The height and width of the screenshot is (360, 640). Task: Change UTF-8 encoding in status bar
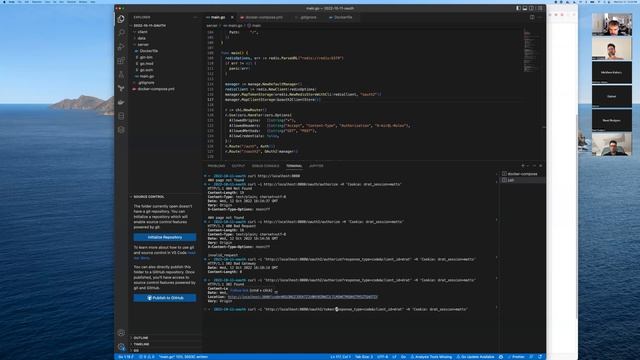pyautogui.click(x=382, y=357)
